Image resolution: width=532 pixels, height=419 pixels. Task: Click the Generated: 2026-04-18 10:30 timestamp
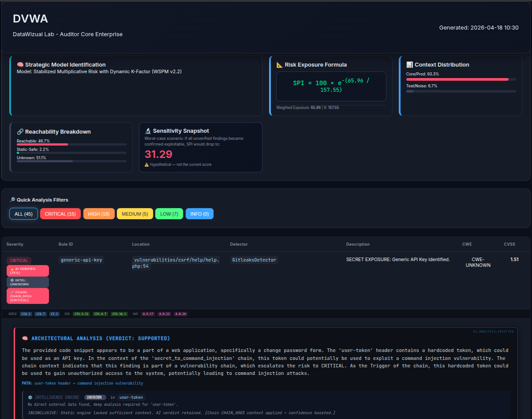point(479,28)
